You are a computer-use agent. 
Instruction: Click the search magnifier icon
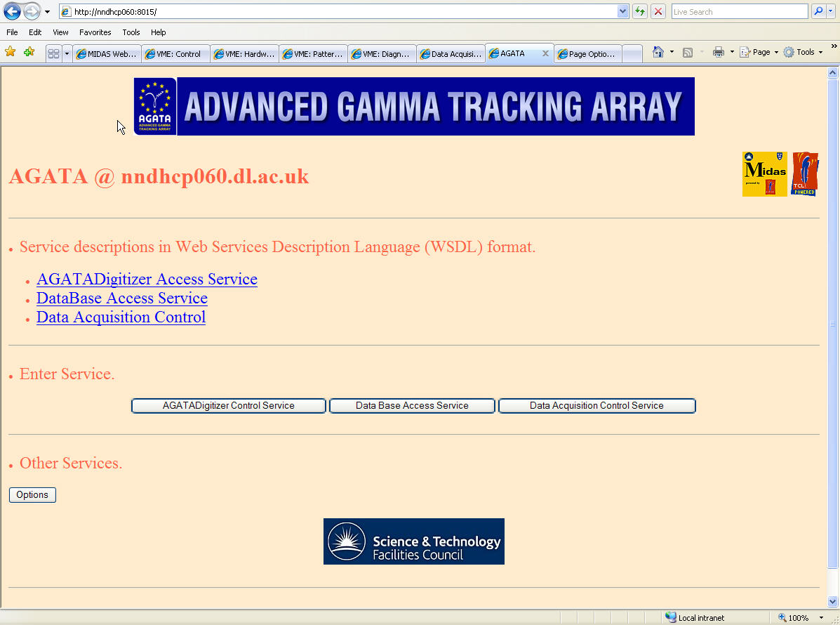click(818, 11)
